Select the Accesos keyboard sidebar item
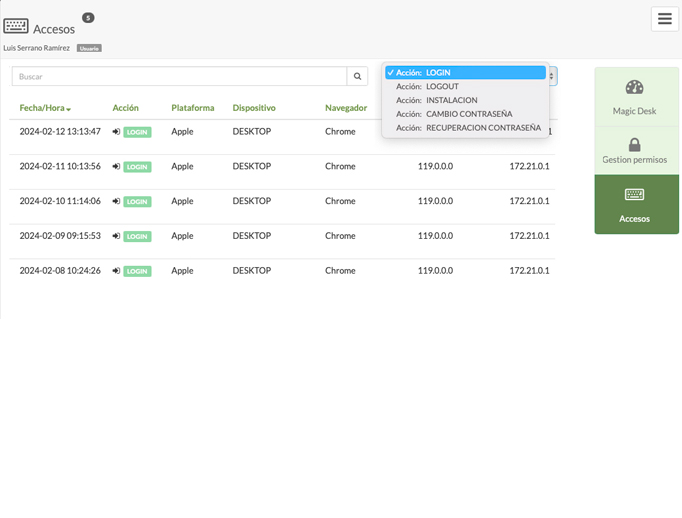 (x=636, y=204)
